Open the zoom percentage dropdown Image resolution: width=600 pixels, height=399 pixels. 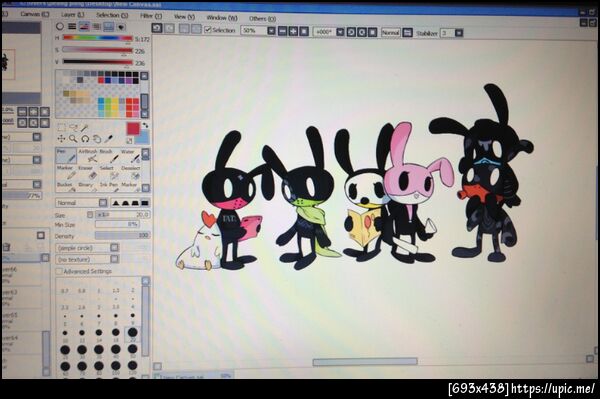[271, 31]
